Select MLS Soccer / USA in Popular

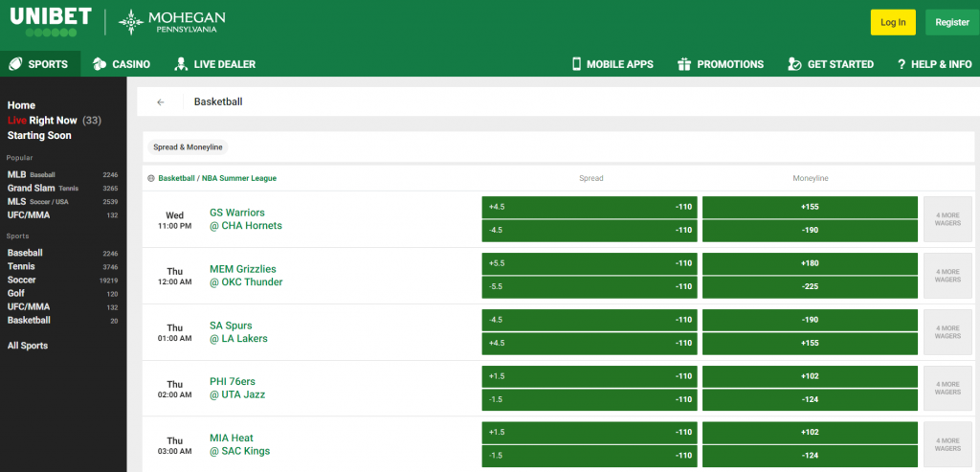62,201
